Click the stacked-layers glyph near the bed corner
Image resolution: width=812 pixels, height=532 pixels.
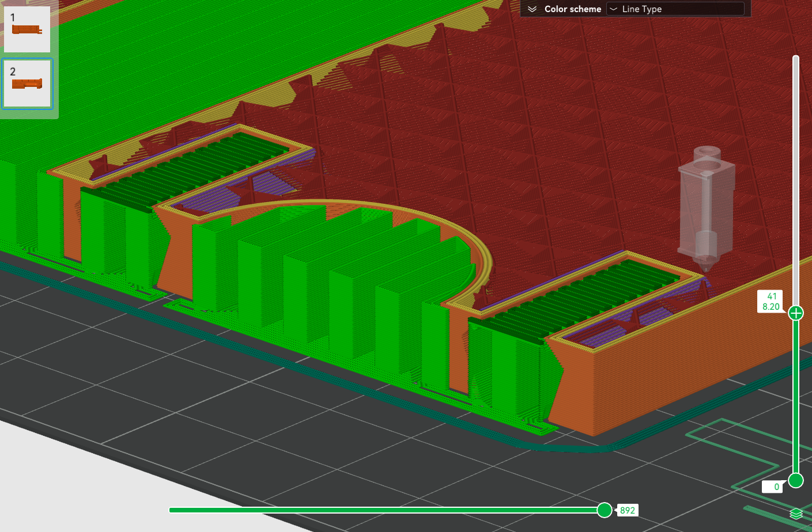point(797,512)
